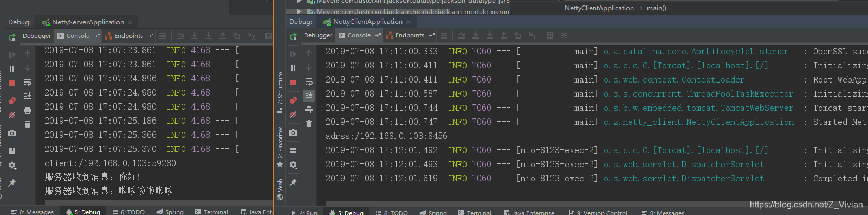Open the client Endpoints tab
Image resolution: width=868 pixels, height=215 pixels.
410,35
